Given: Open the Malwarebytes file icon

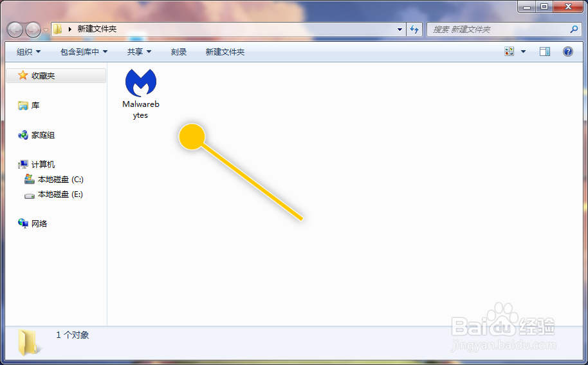Looking at the screenshot, I should coord(141,82).
